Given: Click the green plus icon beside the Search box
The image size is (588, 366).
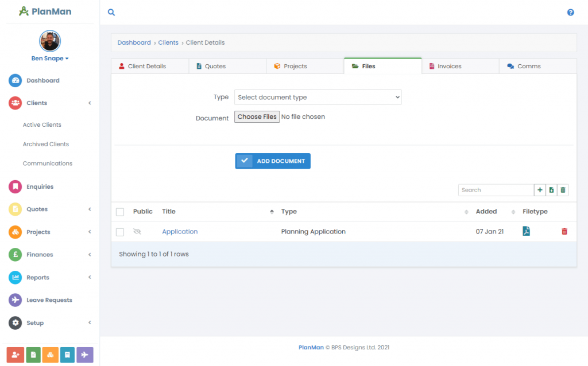Looking at the screenshot, I should 540,190.
